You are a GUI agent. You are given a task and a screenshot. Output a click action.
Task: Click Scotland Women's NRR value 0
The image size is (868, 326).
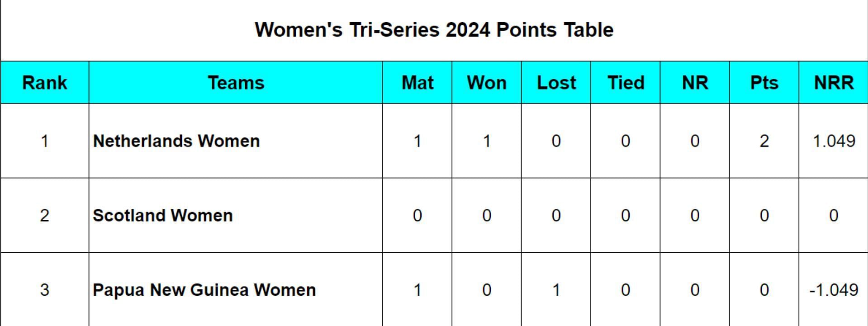[x=834, y=216]
